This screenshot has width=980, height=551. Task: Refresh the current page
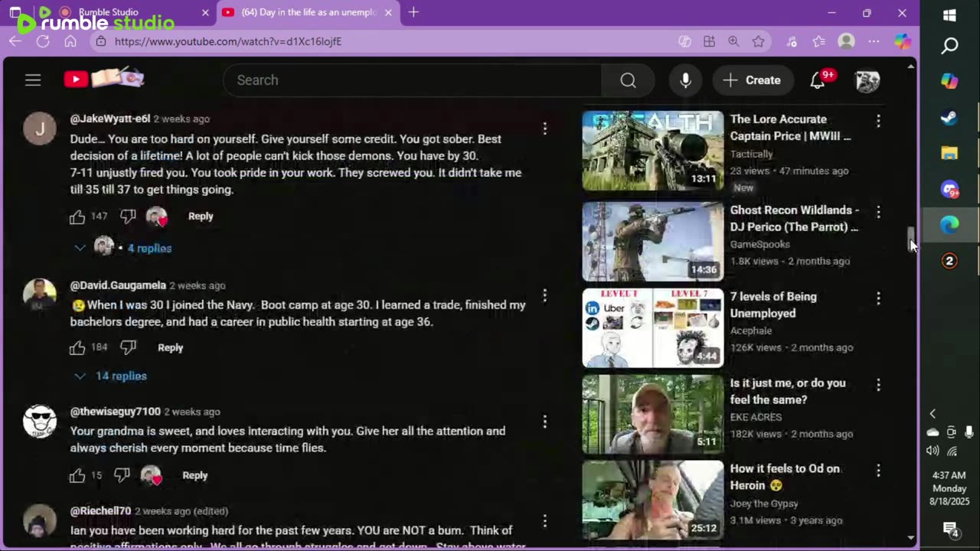click(43, 41)
